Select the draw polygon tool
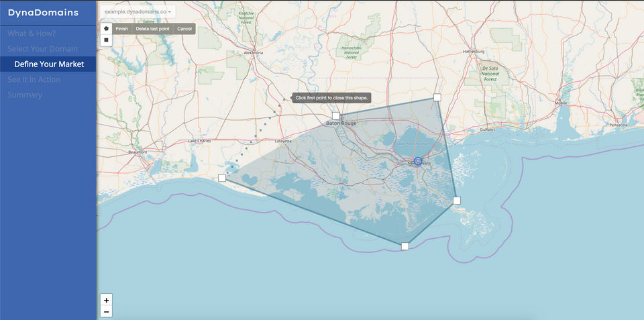Screen dimensions: 644x320 click(x=107, y=29)
